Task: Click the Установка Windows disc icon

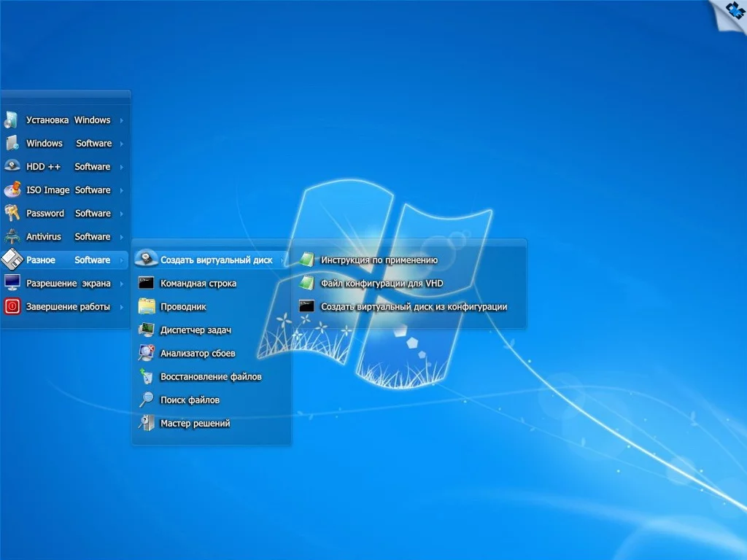Action: (x=12, y=120)
